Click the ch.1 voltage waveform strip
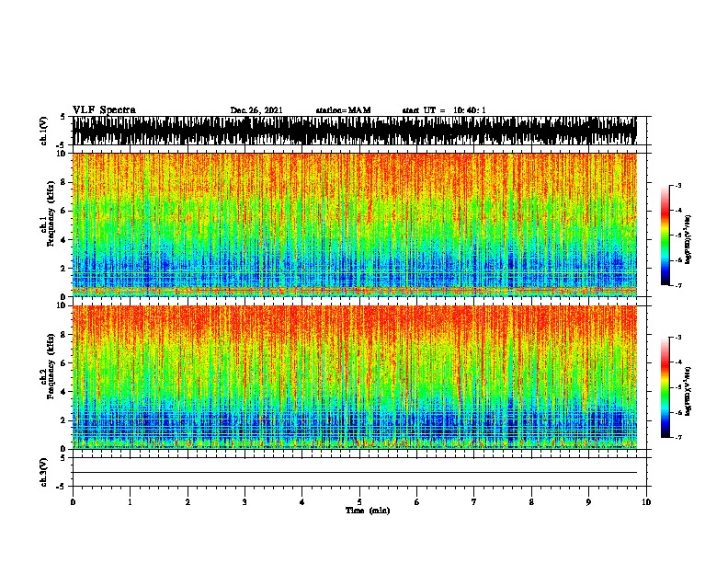The image size is (728, 563). (355, 131)
